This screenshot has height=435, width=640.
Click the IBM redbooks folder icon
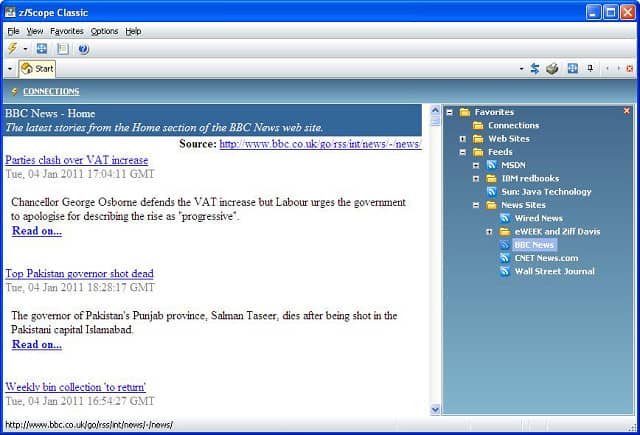491,178
